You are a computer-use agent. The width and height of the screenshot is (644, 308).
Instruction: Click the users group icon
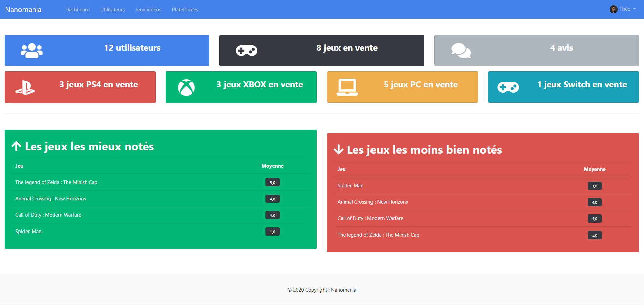point(32,51)
